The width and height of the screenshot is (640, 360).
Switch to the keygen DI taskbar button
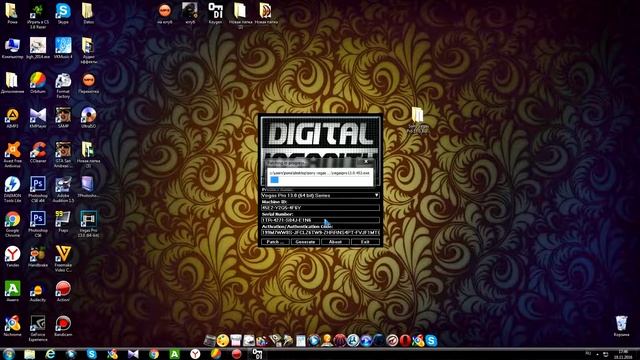pos(257,354)
